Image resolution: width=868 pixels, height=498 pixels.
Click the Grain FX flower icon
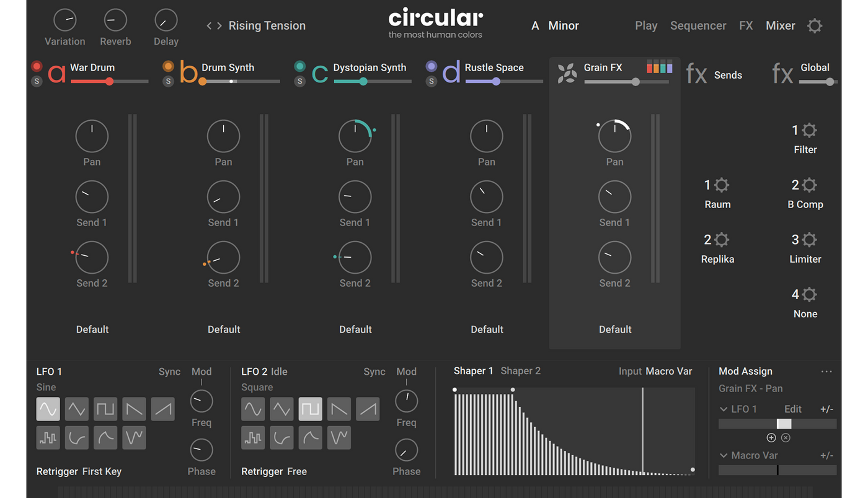pos(567,74)
